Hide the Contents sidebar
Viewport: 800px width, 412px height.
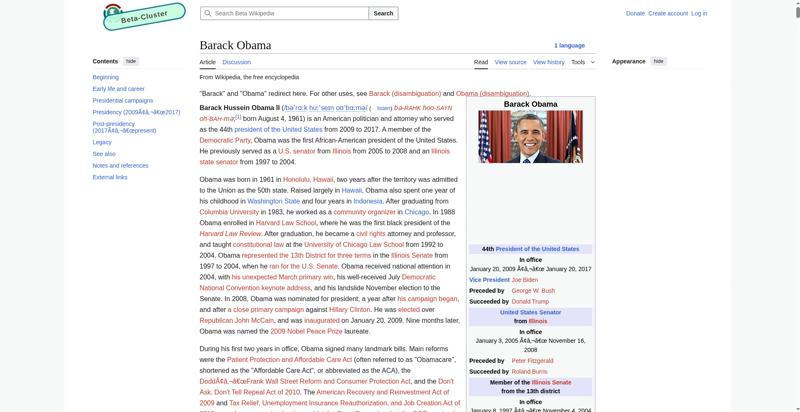pyautogui.click(x=131, y=61)
